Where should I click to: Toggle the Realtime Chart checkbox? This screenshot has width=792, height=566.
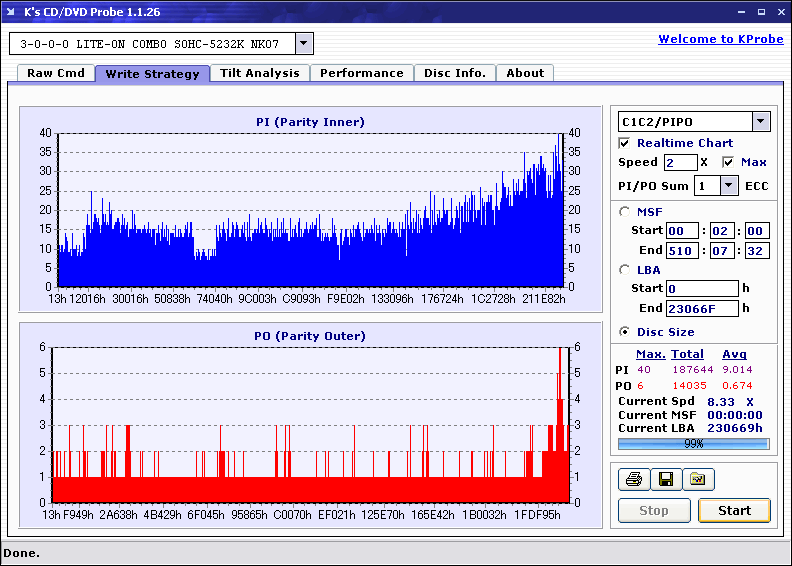625,143
